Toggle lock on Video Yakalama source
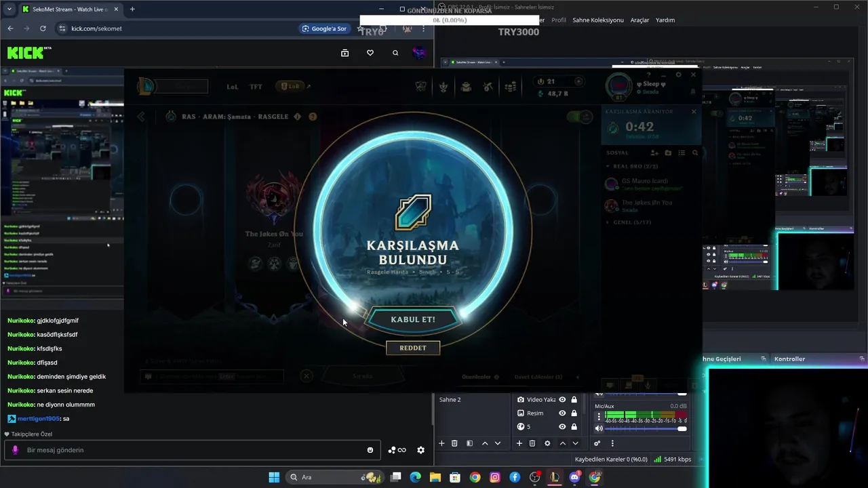Image resolution: width=868 pixels, height=488 pixels. (x=574, y=400)
